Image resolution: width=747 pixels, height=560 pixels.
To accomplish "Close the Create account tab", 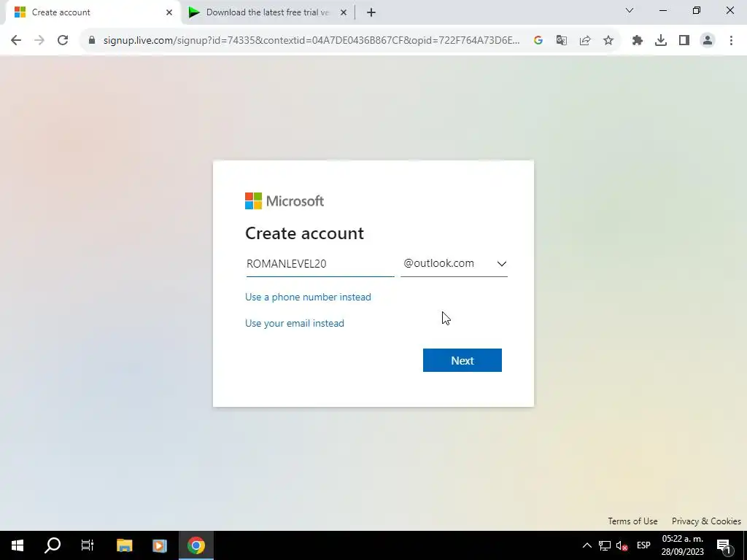I will pyautogui.click(x=169, y=12).
